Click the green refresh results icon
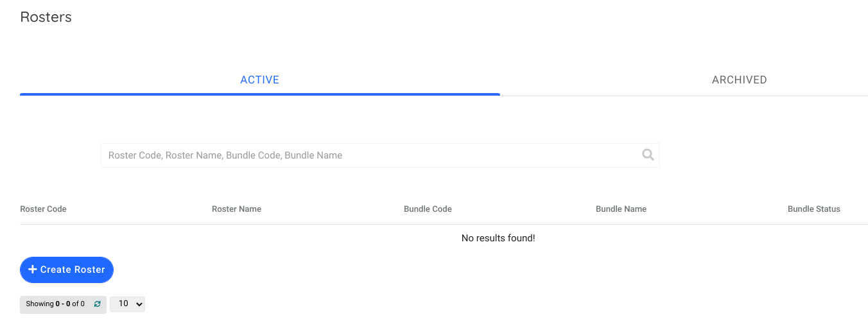 (x=97, y=304)
